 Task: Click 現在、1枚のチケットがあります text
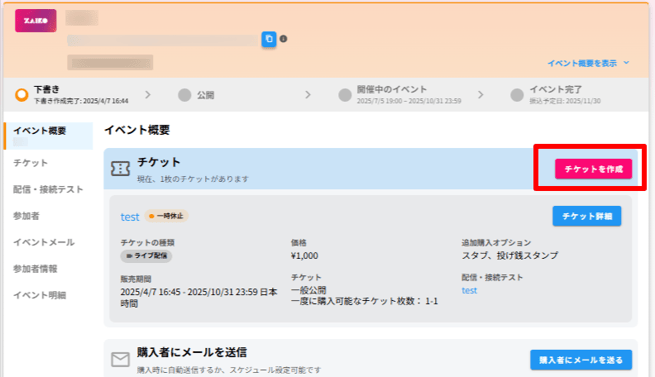pos(193,179)
